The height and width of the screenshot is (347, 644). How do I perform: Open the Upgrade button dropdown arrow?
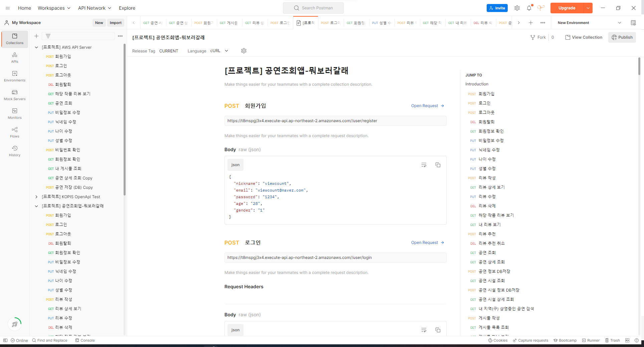(588, 8)
